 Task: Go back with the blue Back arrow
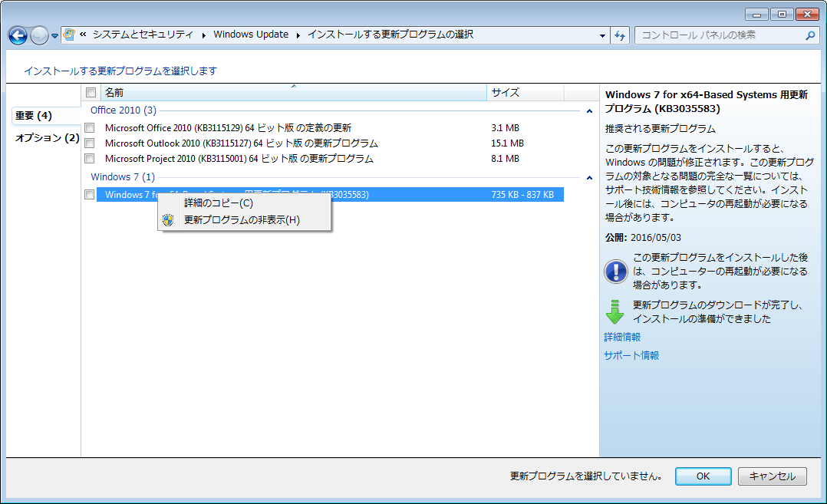pyautogui.click(x=18, y=36)
